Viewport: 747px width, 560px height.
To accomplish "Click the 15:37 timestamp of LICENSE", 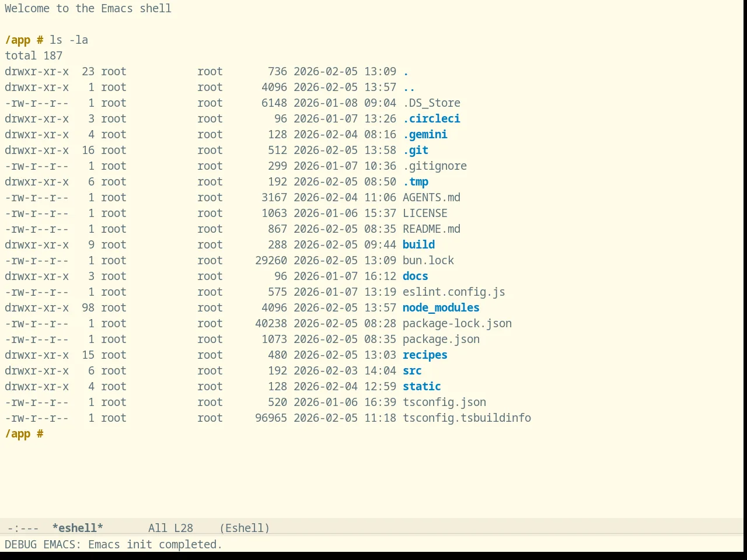I will click(x=380, y=213).
